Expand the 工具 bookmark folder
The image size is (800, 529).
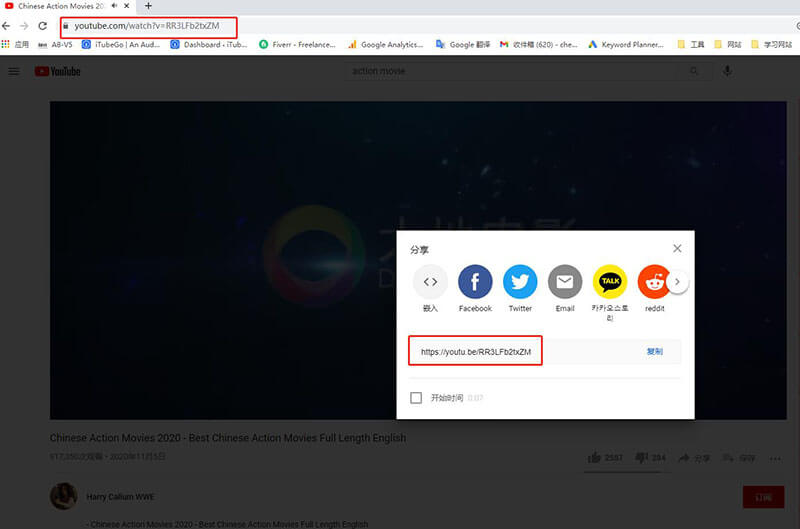click(x=690, y=44)
